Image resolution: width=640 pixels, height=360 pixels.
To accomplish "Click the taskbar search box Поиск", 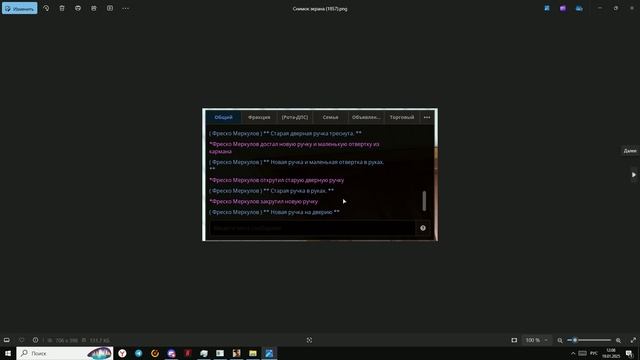I will tap(65, 353).
